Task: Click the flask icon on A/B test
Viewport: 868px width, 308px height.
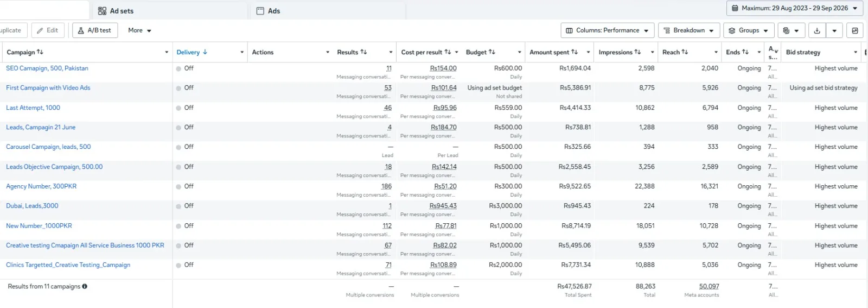Action: tap(81, 30)
